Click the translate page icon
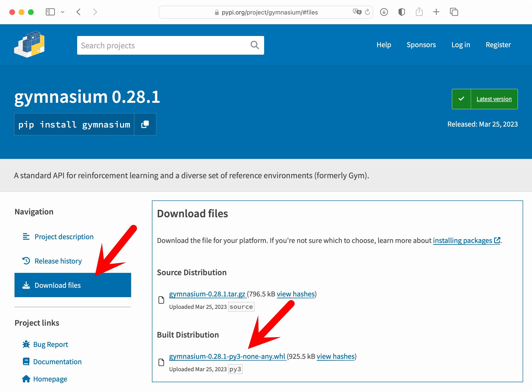The height and width of the screenshot is (392, 532). (x=356, y=12)
